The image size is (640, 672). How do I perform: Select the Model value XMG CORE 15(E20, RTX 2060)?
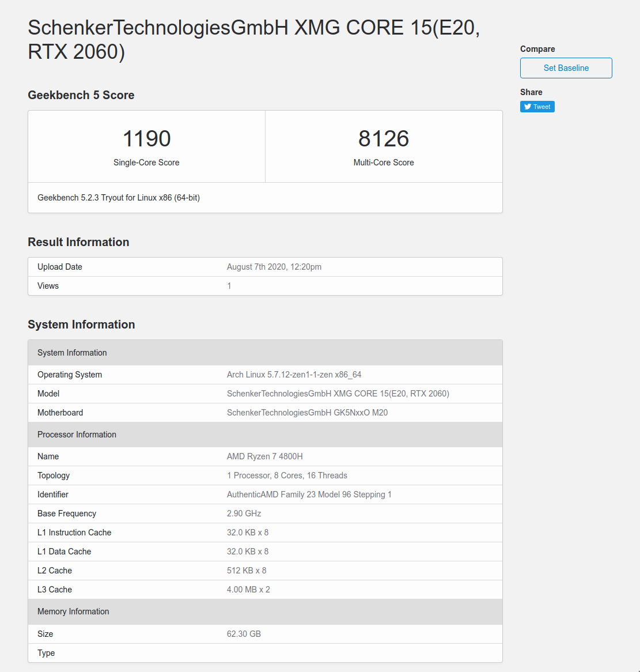click(x=338, y=394)
